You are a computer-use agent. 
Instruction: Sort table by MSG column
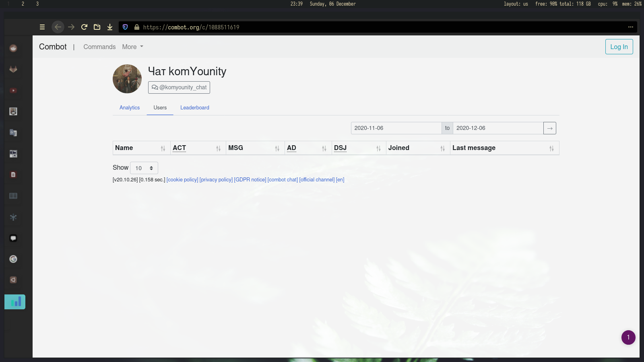click(x=255, y=148)
